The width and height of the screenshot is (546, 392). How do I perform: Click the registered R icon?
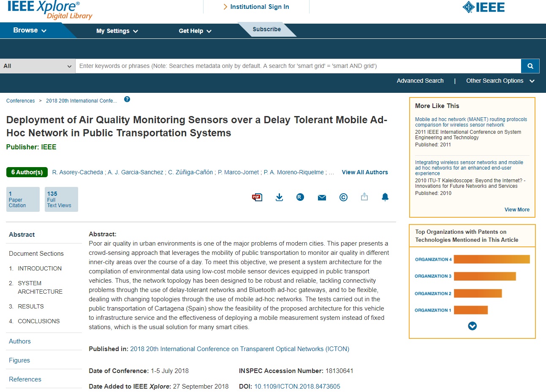(300, 197)
